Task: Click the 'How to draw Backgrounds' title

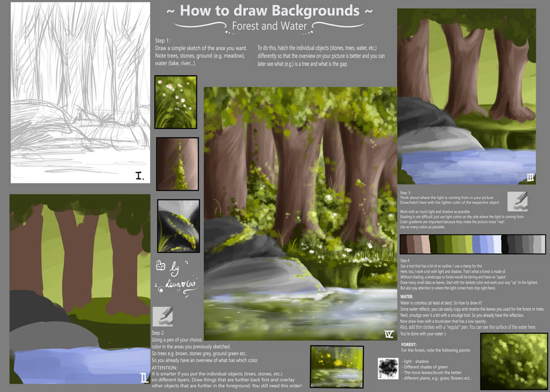Action: click(270, 10)
